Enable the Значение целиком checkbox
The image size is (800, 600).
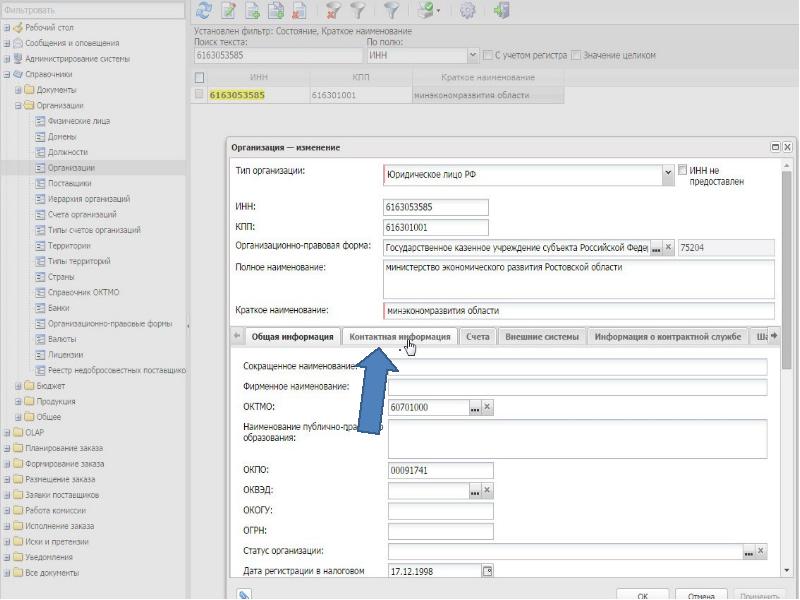pos(576,55)
